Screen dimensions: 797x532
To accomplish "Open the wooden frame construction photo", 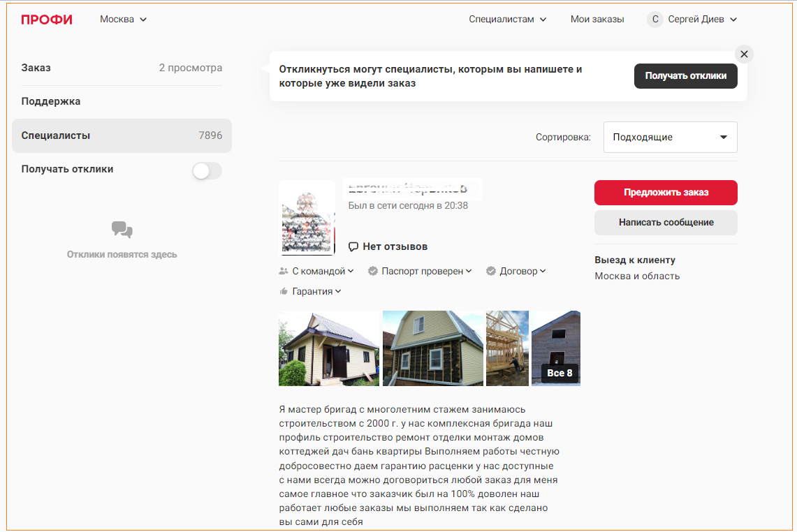I will pos(507,348).
